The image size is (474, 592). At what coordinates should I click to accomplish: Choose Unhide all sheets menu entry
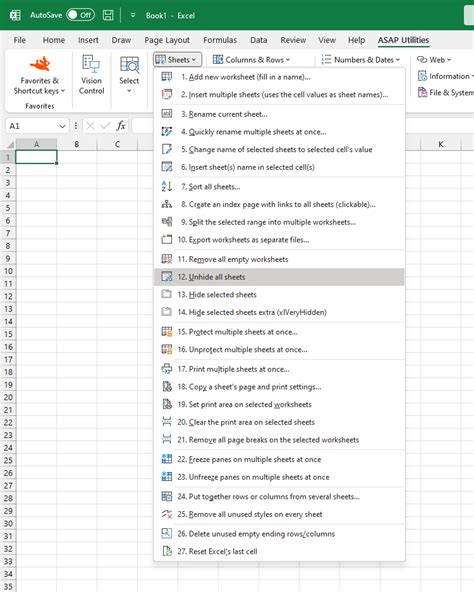pos(279,277)
